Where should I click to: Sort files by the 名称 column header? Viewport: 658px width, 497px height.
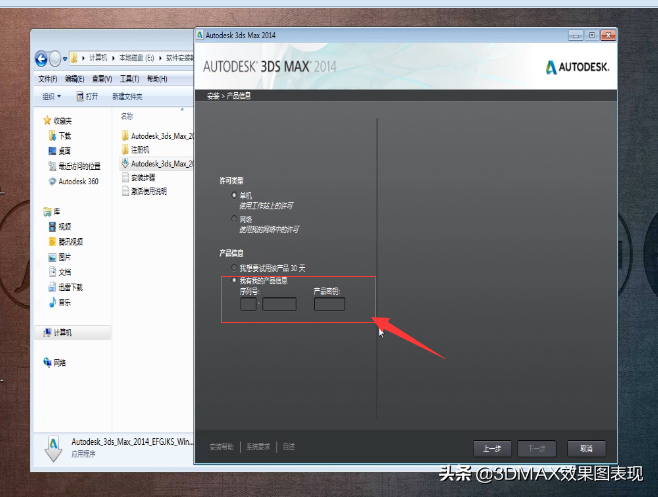(127, 116)
